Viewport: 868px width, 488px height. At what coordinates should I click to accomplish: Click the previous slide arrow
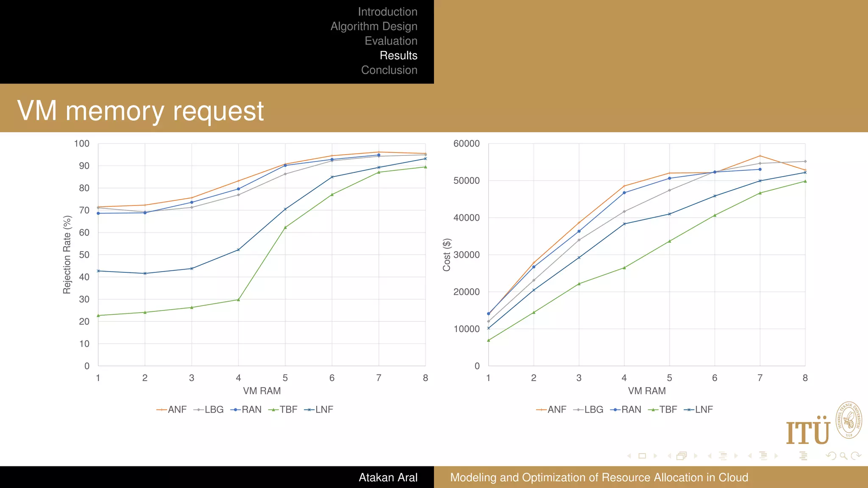(x=629, y=456)
